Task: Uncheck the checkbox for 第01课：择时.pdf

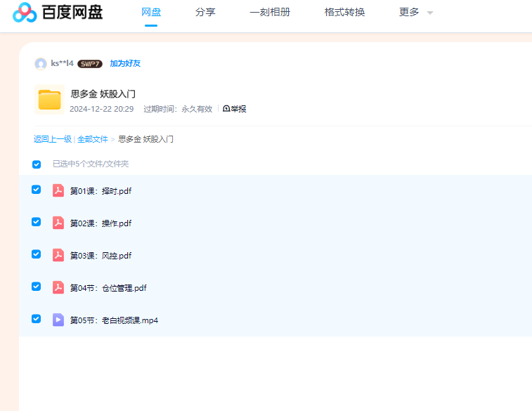Action: (37, 190)
